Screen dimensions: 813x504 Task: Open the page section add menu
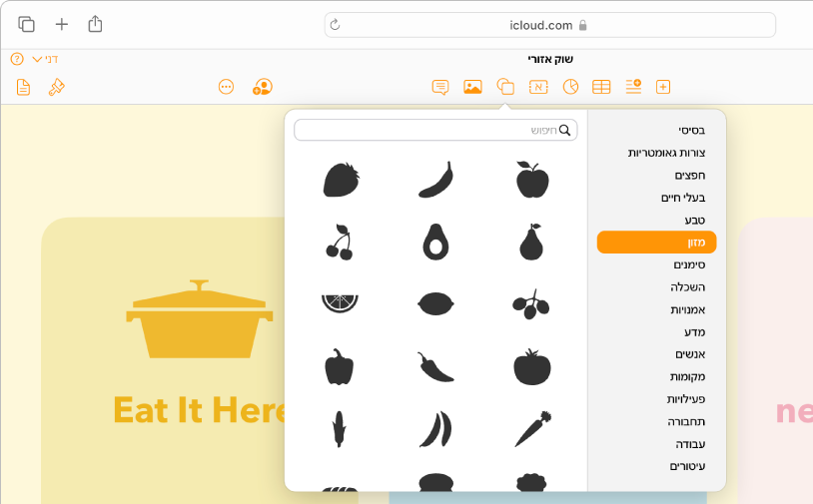coord(633,87)
